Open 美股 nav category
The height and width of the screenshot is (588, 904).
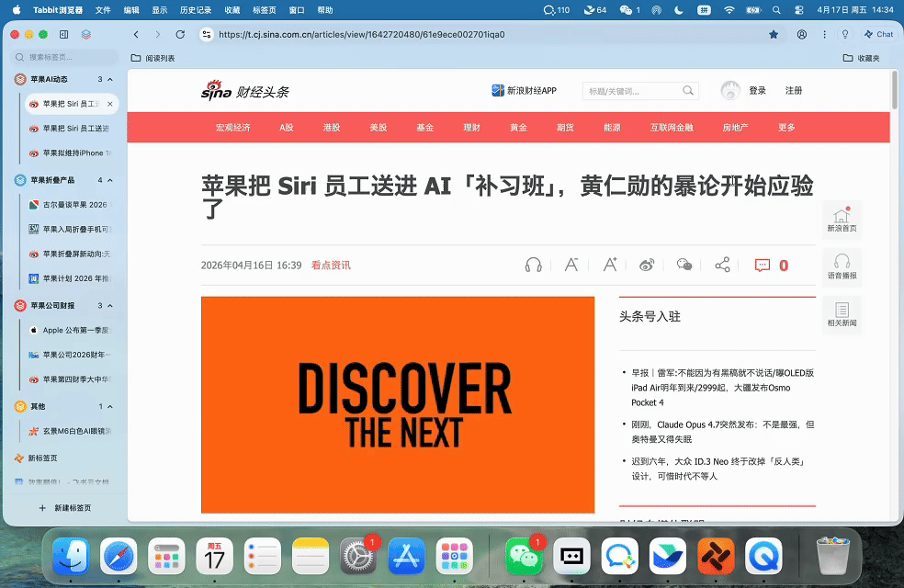point(379,128)
